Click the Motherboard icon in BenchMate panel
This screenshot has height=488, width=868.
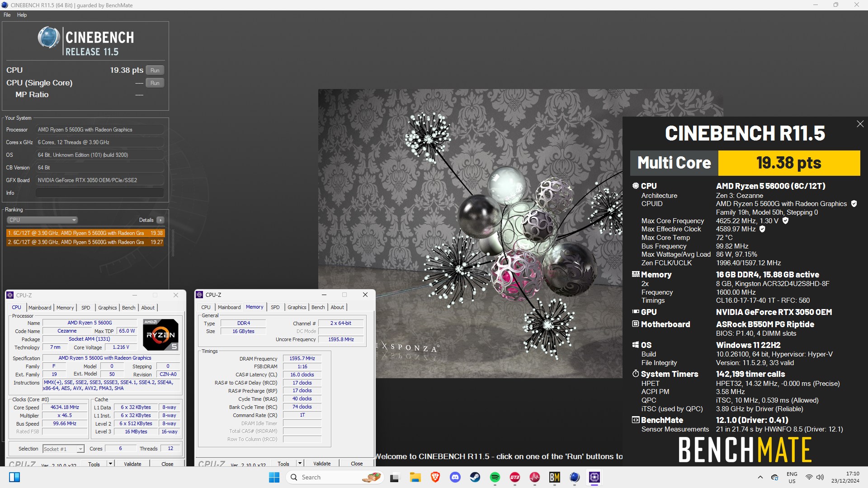tap(635, 324)
